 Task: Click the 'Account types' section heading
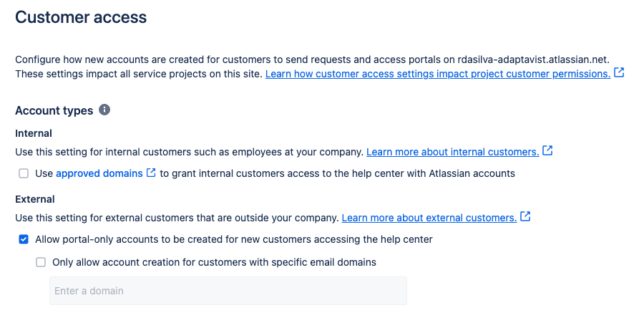[54, 110]
